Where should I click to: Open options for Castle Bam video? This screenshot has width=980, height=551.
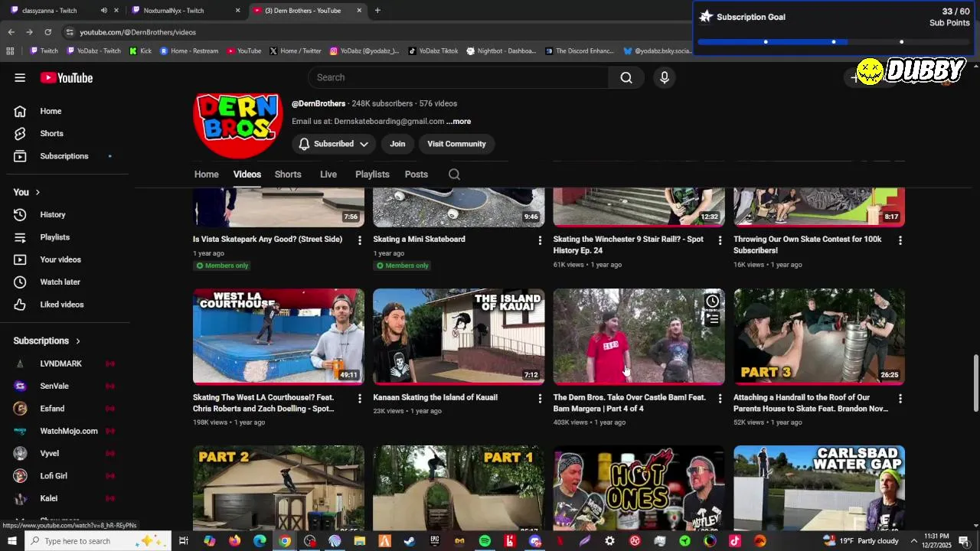pos(720,399)
